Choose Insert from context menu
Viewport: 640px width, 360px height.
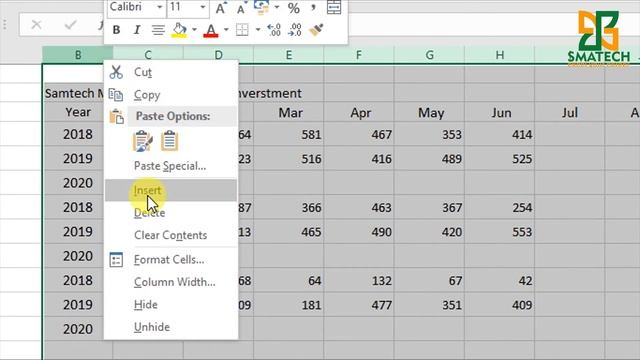click(171, 190)
